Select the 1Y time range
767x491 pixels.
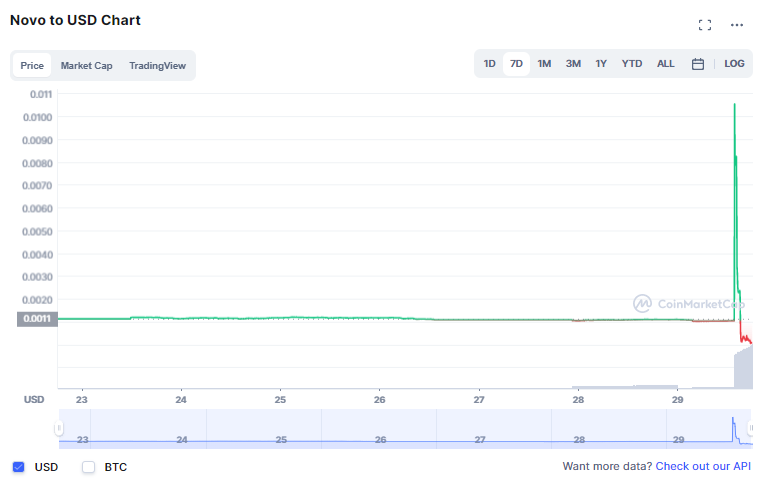(x=601, y=64)
